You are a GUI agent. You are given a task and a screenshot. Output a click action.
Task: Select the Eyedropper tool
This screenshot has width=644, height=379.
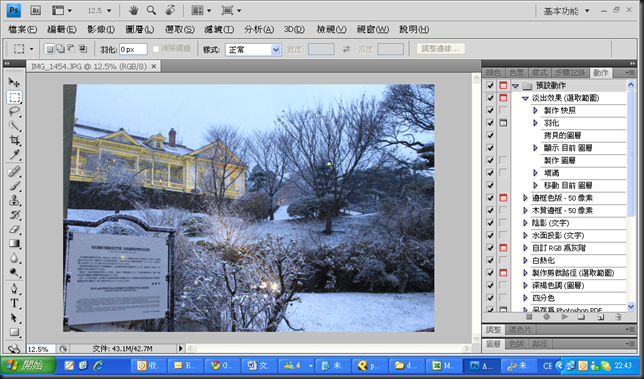click(14, 155)
